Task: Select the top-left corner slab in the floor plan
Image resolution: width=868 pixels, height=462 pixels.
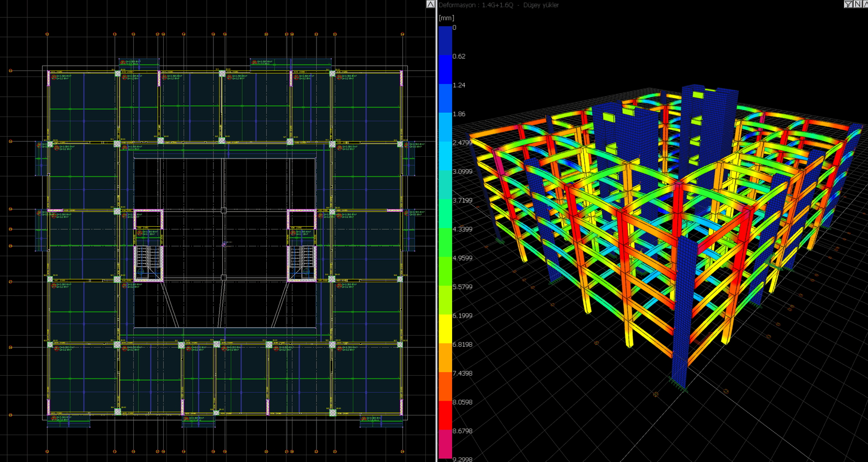Action: pos(83,107)
